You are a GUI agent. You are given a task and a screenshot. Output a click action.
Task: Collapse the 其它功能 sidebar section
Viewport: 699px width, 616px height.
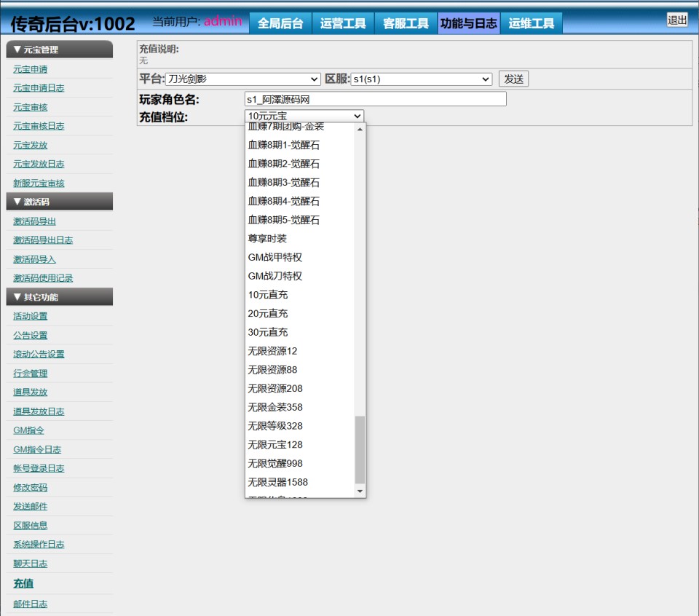pyautogui.click(x=59, y=297)
